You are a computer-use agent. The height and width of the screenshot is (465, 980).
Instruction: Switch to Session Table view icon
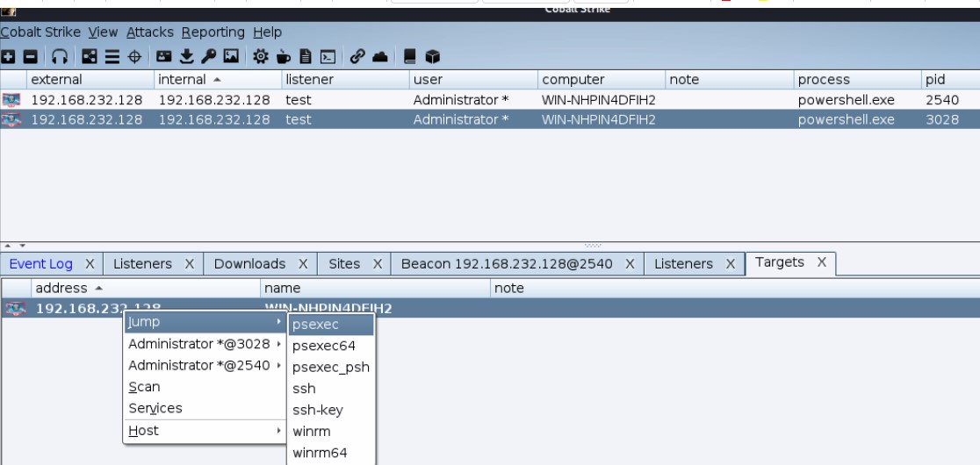click(112, 57)
